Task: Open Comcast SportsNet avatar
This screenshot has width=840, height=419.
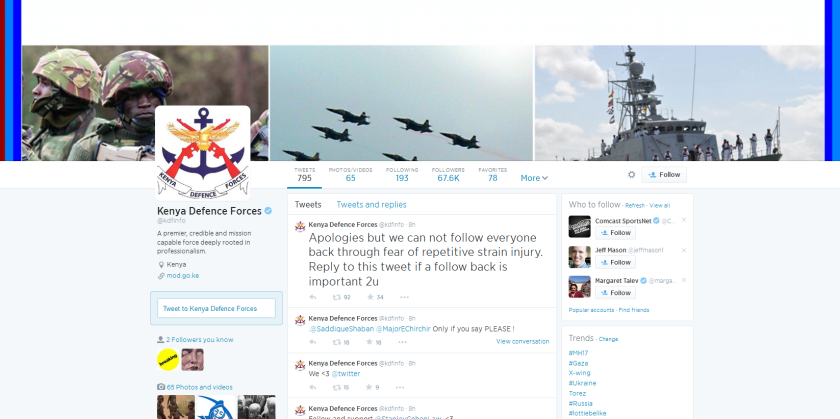Action: (580, 227)
